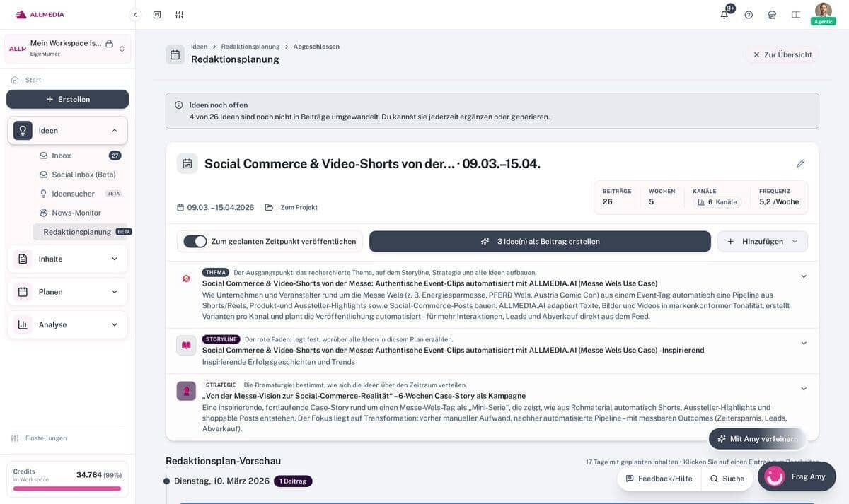Screen dimensions: 849x504
Task: Click the 1 Beitrag badge
Action: [x=293, y=481]
